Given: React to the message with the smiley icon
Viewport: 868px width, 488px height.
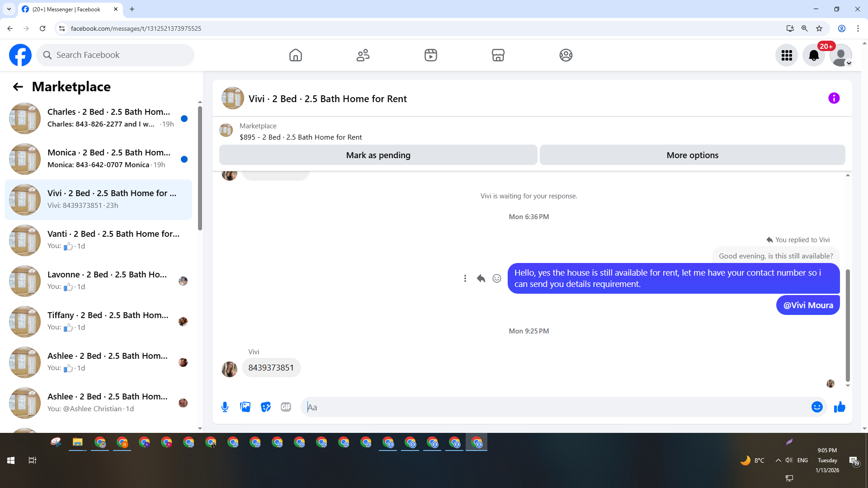Looking at the screenshot, I should click(496, 278).
